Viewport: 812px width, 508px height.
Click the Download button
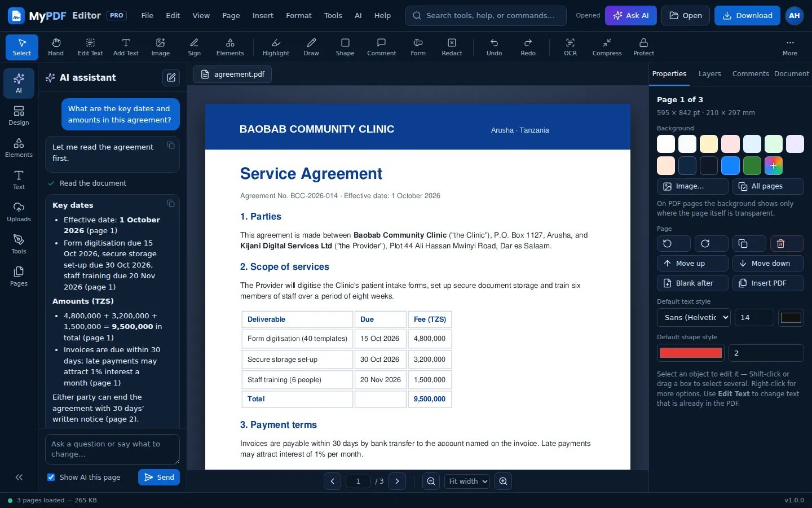coord(747,16)
